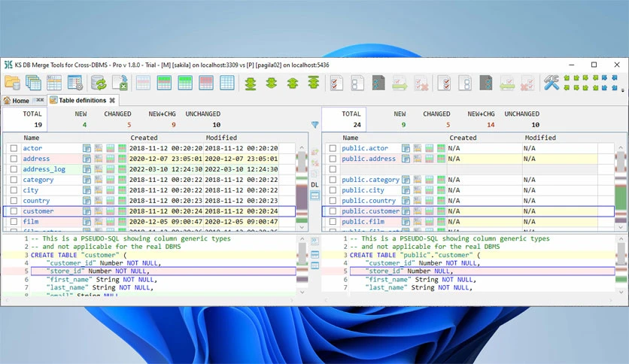Select right TOTAL 24 summary tab

(344, 119)
